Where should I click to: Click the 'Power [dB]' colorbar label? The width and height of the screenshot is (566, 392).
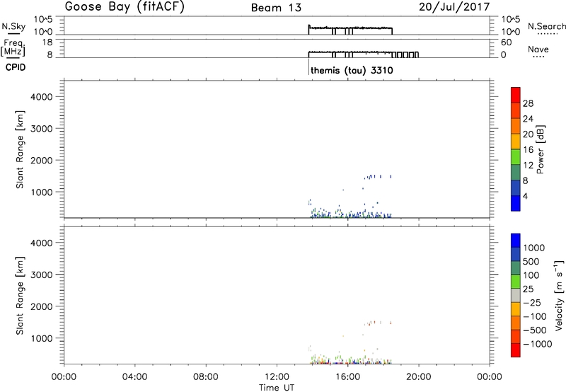tap(540, 149)
